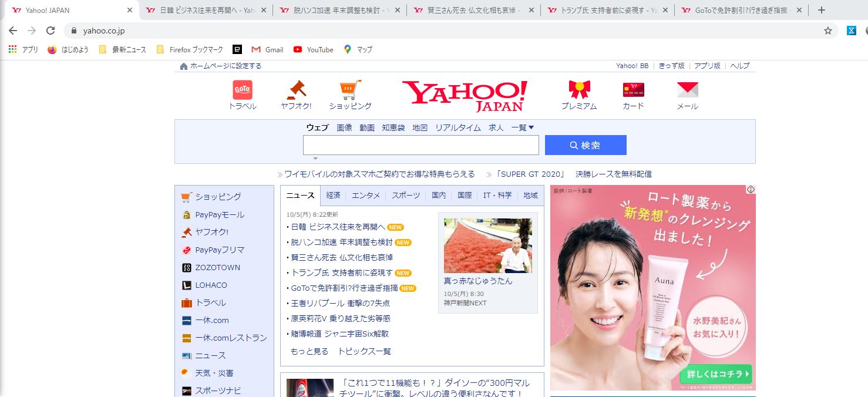Click the browser back arrow
The height and width of the screenshot is (397, 868).
(x=13, y=31)
